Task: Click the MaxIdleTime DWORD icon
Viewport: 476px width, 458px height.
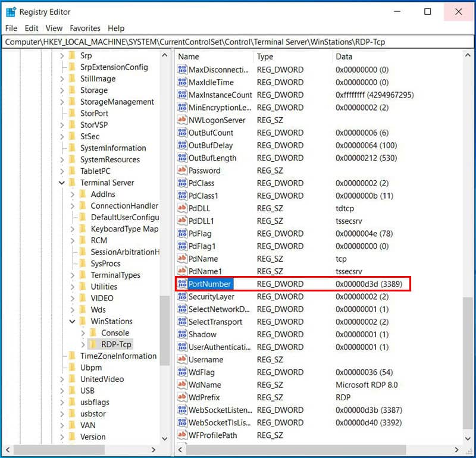Action: 182,82
